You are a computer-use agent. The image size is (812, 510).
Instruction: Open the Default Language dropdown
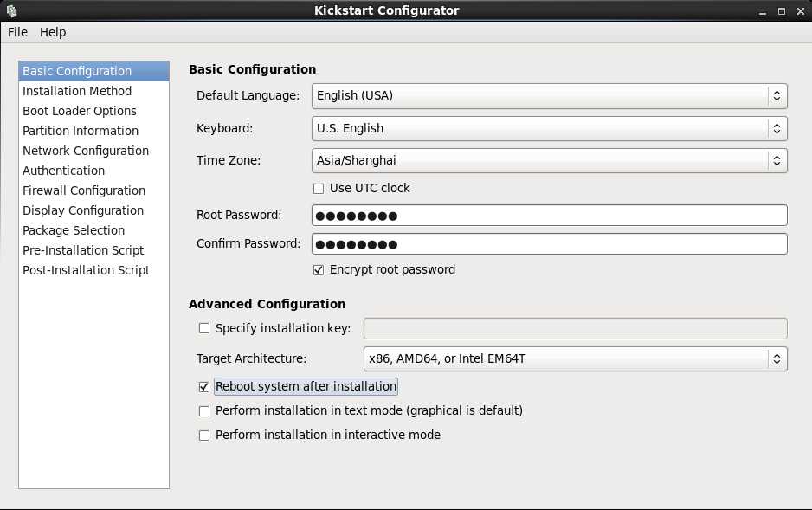point(550,96)
